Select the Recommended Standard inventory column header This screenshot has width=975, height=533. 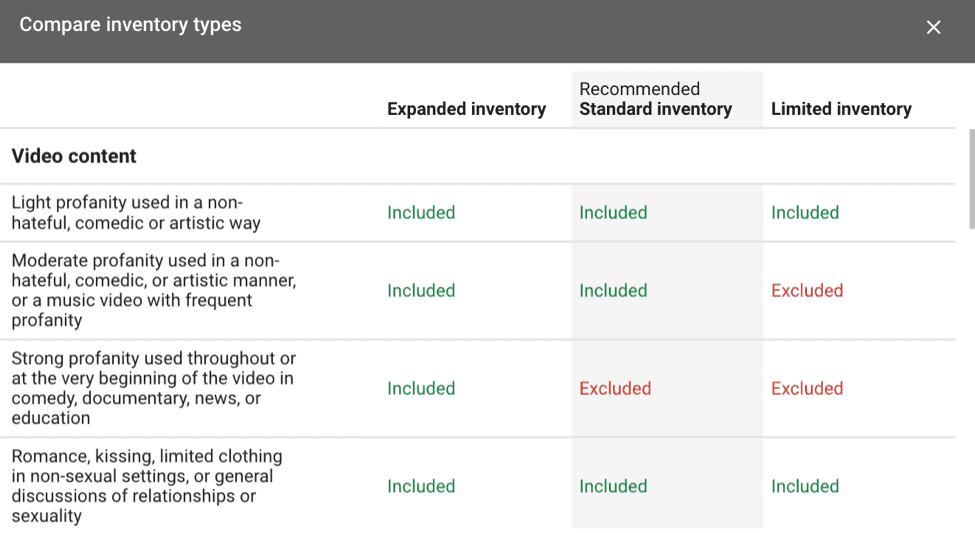coord(655,99)
